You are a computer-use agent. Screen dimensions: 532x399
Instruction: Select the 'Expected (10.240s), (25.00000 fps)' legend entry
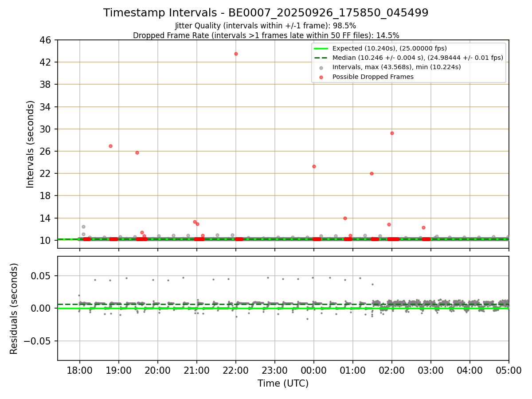[x=380, y=49]
